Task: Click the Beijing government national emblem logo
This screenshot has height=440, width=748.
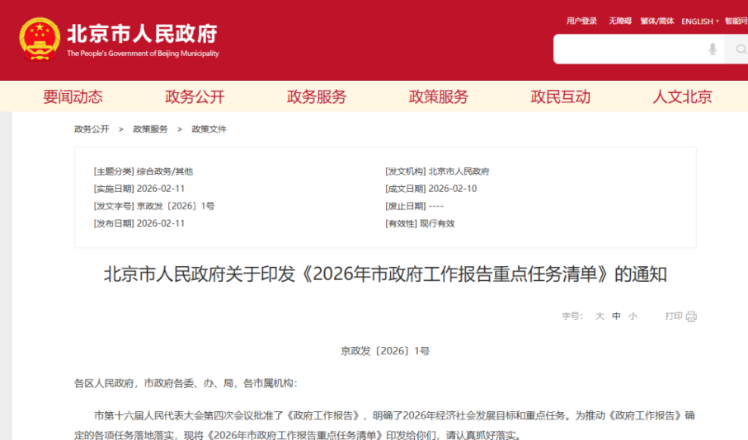Action: coord(38,39)
